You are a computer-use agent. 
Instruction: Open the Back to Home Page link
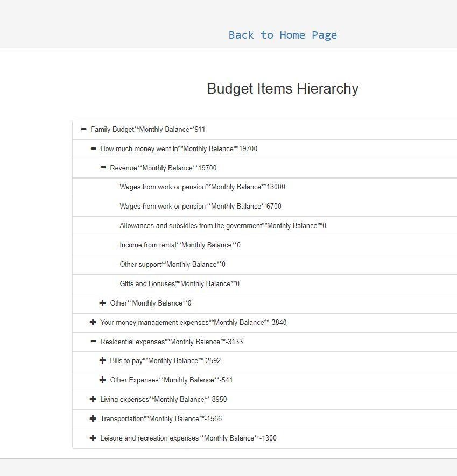coord(283,34)
